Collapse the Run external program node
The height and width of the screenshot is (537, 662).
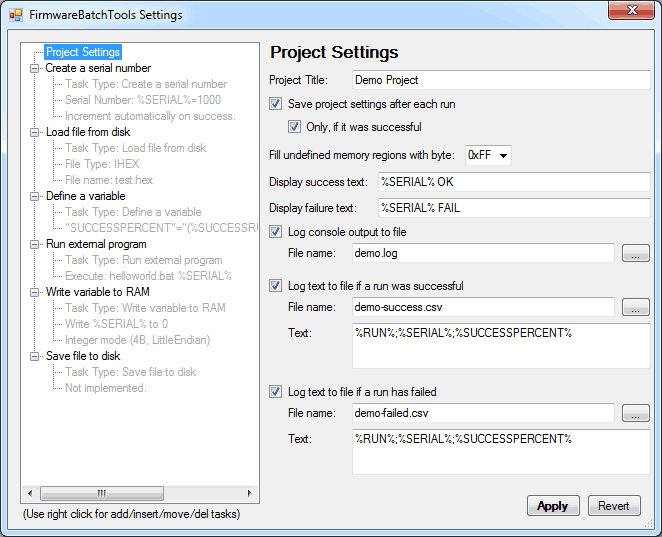(35, 244)
